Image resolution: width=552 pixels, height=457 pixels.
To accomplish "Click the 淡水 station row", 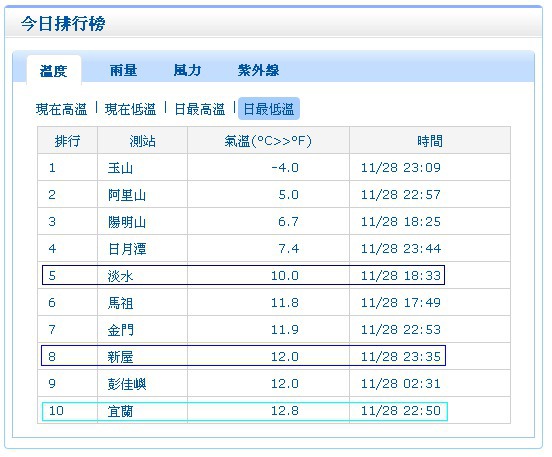I will coord(243,275).
